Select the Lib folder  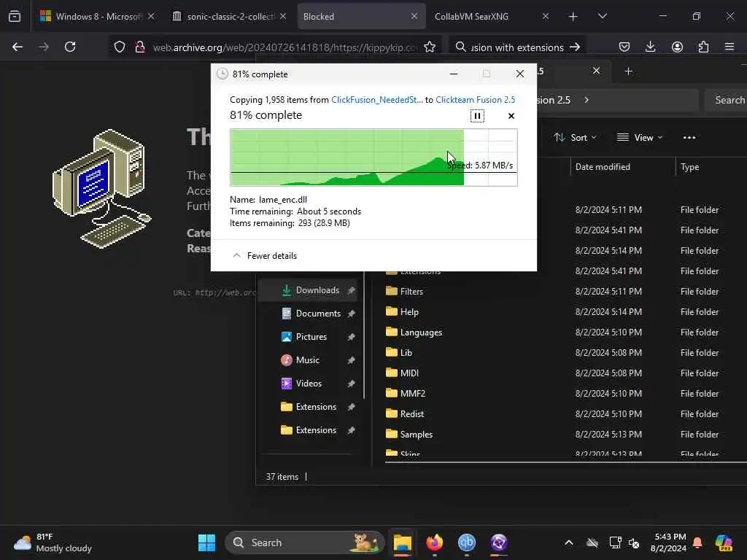click(399, 353)
